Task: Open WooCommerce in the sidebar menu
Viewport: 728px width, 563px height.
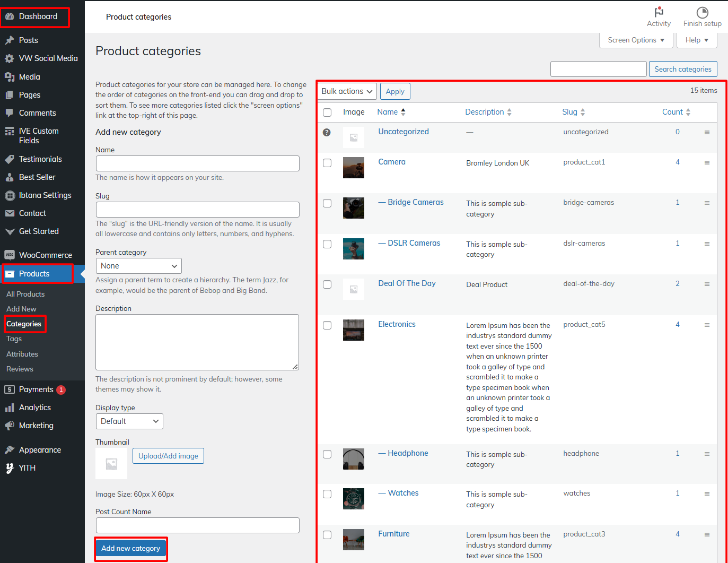Action: pos(45,255)
